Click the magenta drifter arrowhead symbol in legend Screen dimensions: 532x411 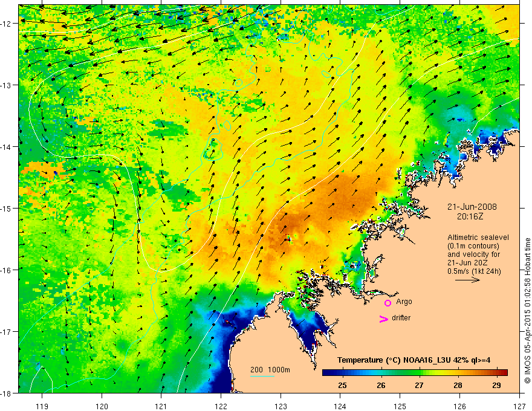pyautogui.click(x=383, y=319)
